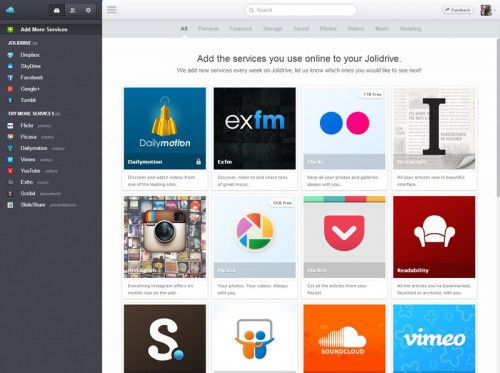This screenshot has height=373, width=500.
Task: Click the lock icon on Dailymotion card
Action: pyautogui.click(x=199, y=162)
